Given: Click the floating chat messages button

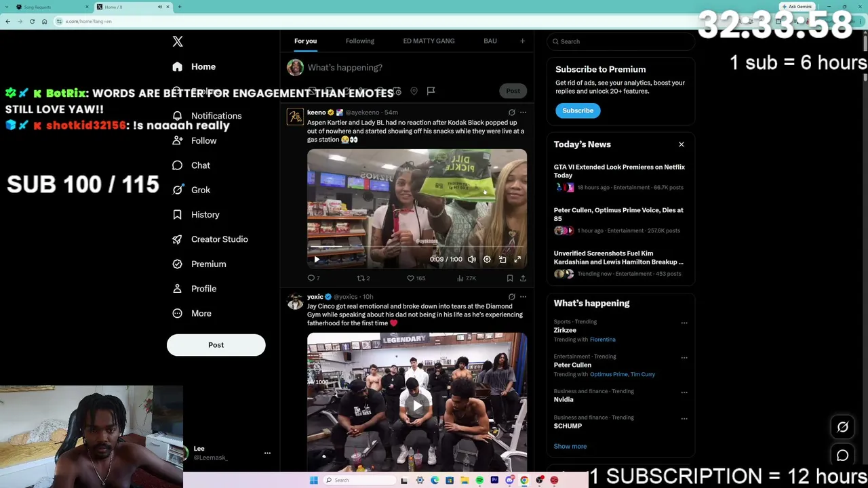Looking at the screenshot, I should 842,455.
